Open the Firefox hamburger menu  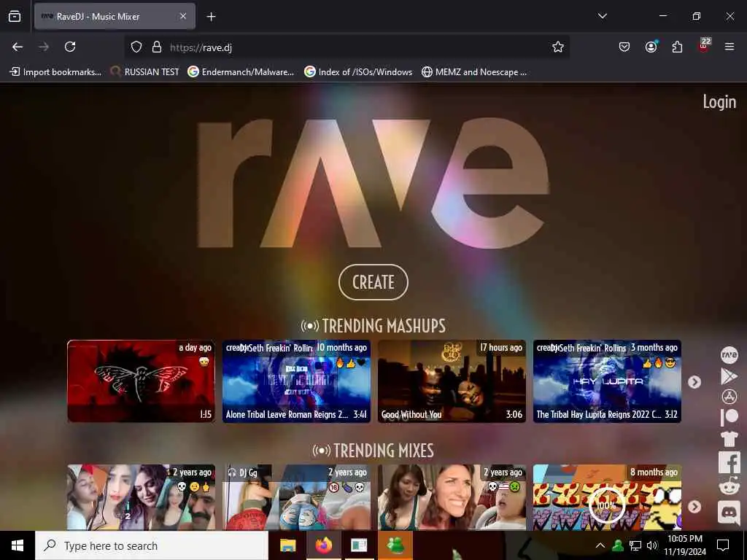729,47
